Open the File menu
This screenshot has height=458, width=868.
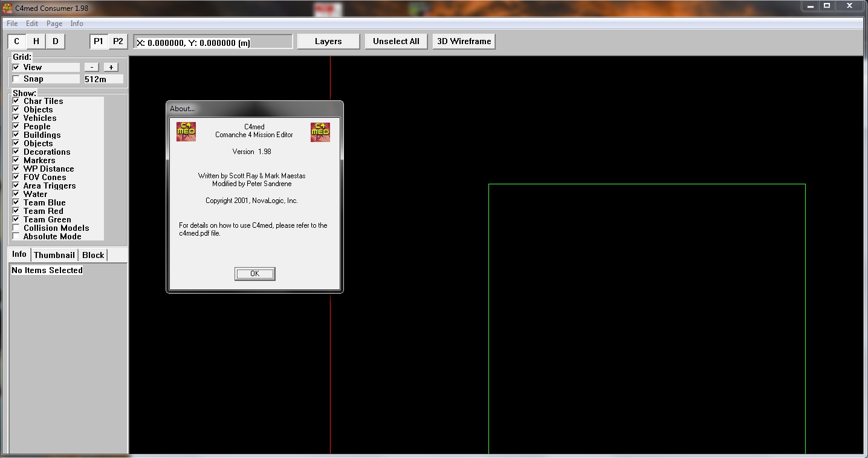click(12, 24)
